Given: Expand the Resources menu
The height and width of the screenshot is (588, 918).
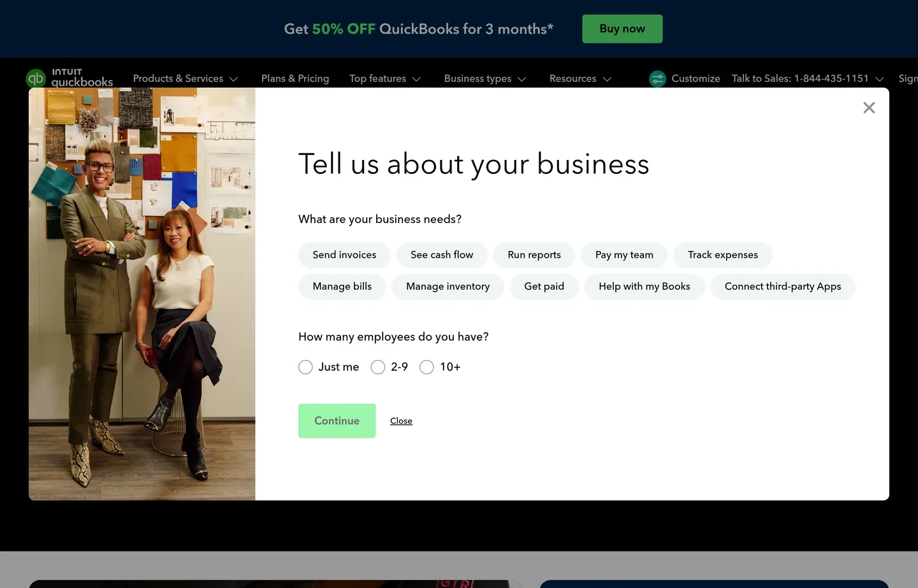Looking at the screenshot, I should pyautogui.click(x=580, y=78).
